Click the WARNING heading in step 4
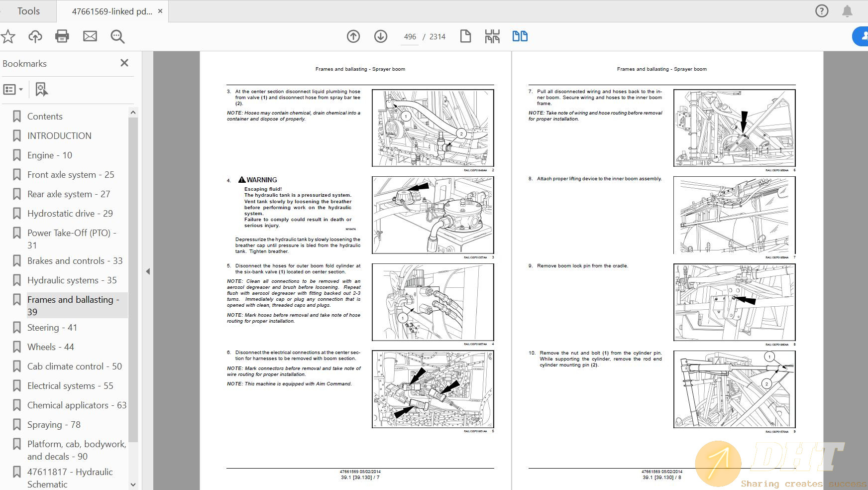The image size is (868, 490). (x=258, y=180)
